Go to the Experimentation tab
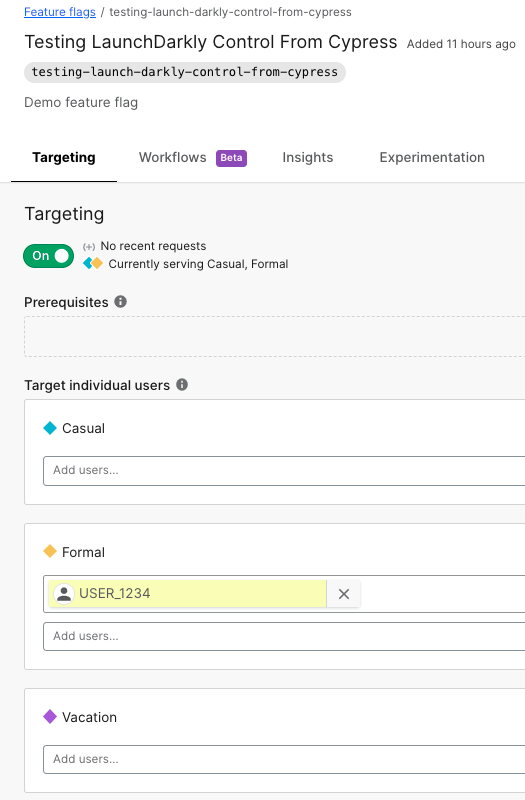Image resolution: width=525 pixels, height=800 pixels. (432, 158)
